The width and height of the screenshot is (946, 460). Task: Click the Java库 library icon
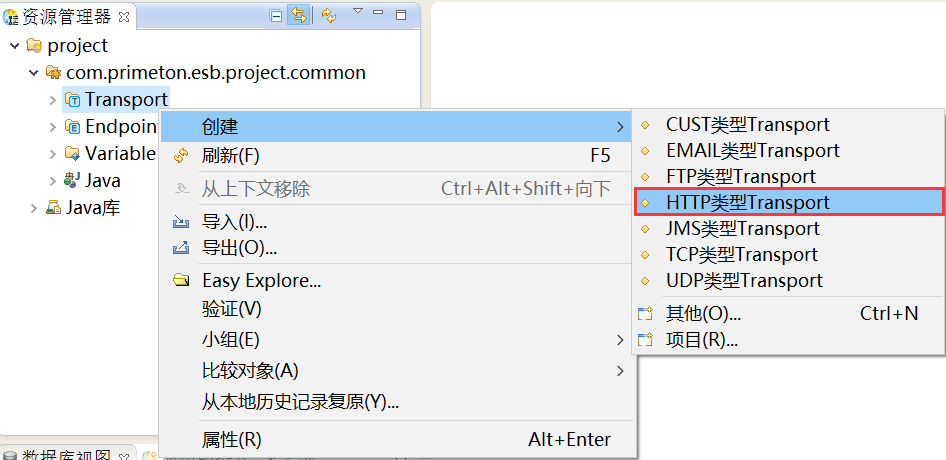point(53,208)
